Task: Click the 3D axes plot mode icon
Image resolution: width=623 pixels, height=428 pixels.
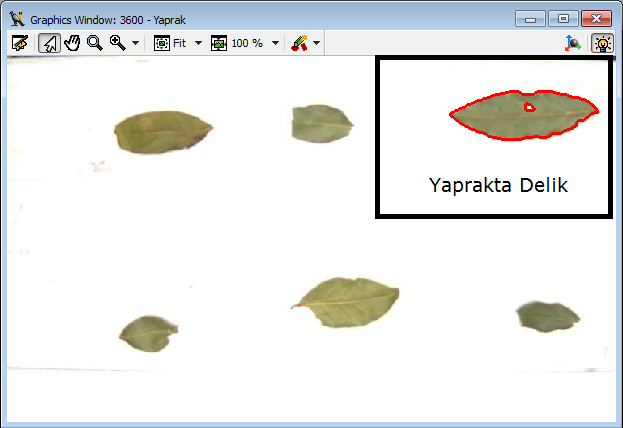Action: tap(573, 43)
